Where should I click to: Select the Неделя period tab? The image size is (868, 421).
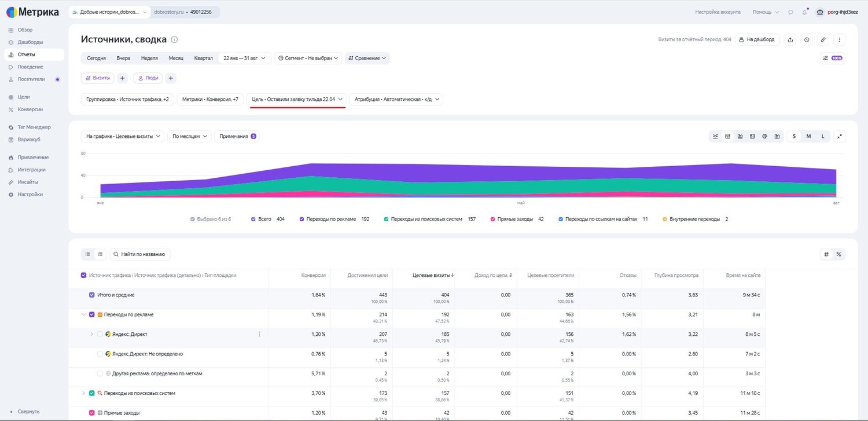click(149, 58)
